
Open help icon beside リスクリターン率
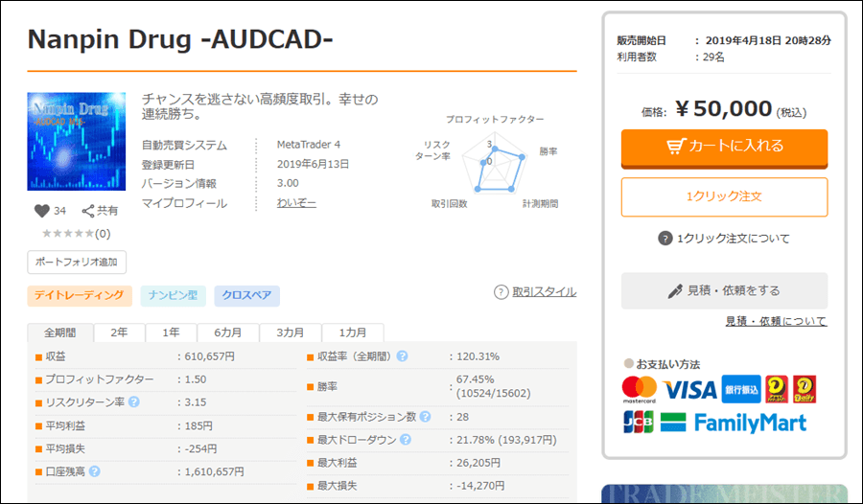pyautogui.click(x=134, y=401)
